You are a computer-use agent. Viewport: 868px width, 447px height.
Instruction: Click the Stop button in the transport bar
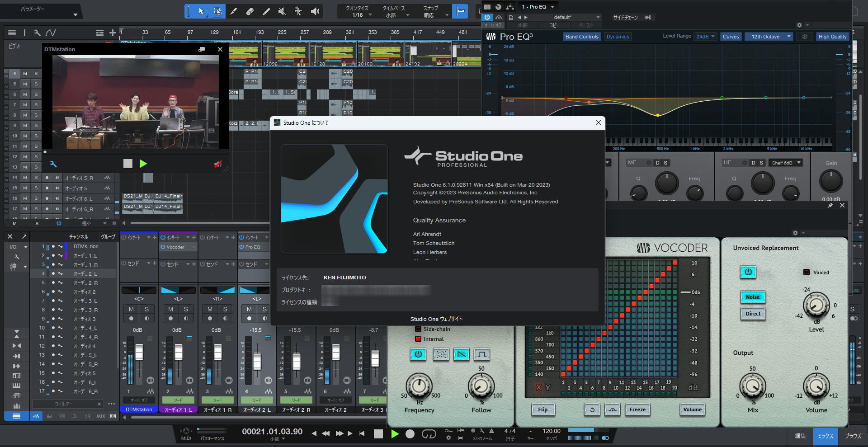(x=378, y=434)
